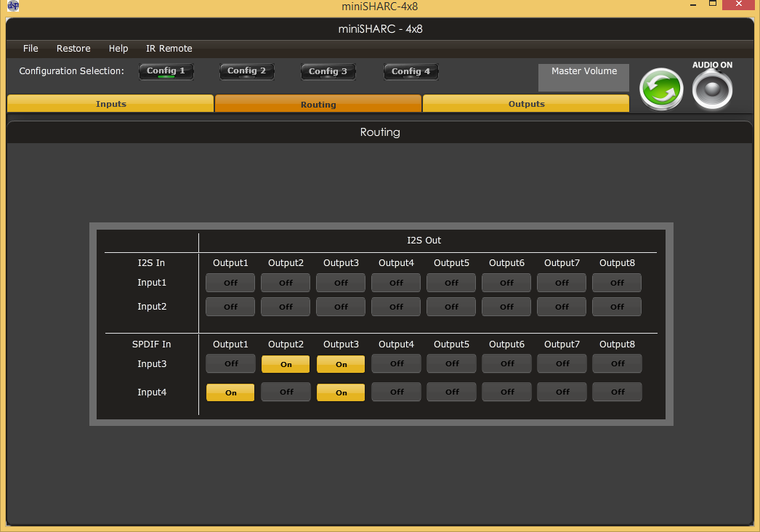Enable SPDIF Input3 to Output8 routing
760x532 pixels.
(618, 363)
